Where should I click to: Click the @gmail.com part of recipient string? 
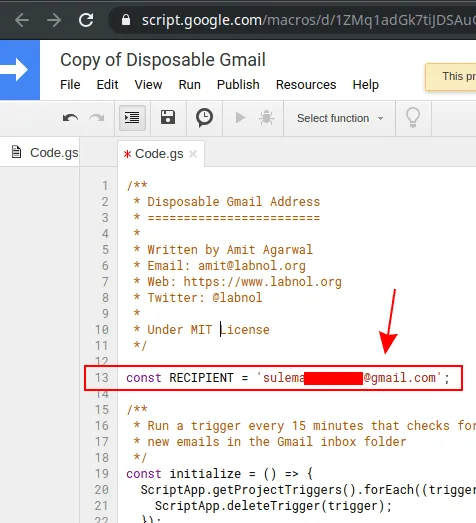pos(400,378)
